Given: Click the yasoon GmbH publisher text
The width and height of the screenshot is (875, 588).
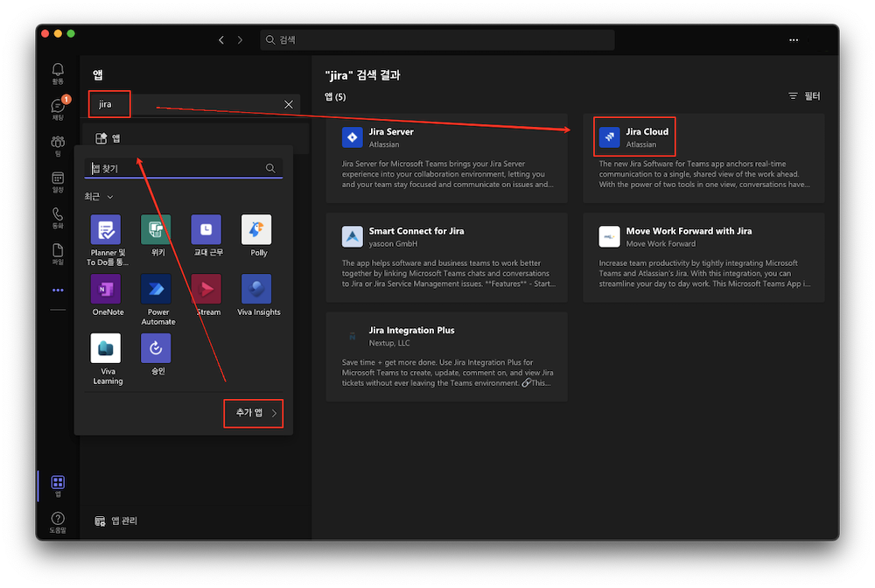Looking at the screenshot, I should [x=393, y=244].
